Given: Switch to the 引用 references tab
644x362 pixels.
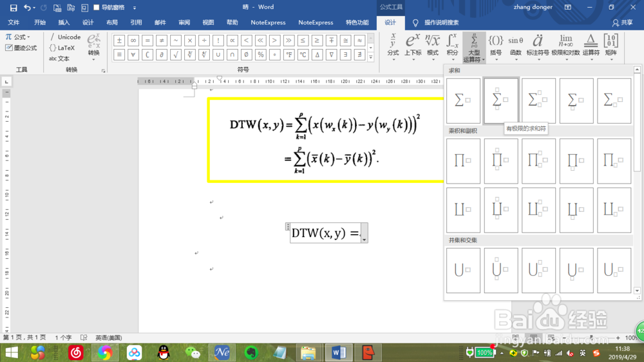Looking at the screenshot, I should coord(136,23).
